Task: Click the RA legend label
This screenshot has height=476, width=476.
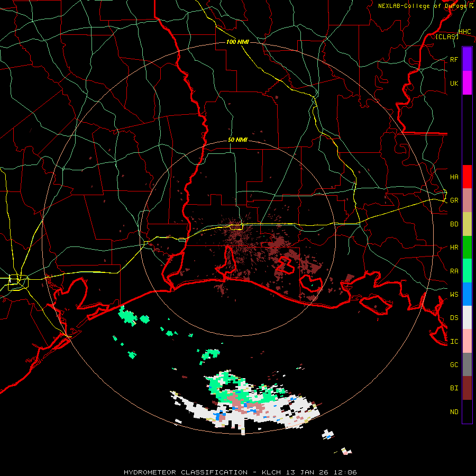Action: tap(454, 271)
